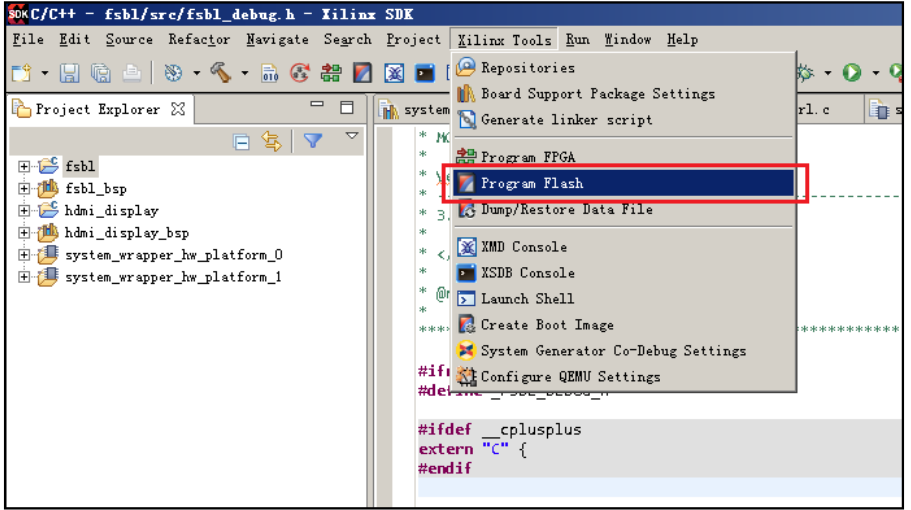The image size is (911, 510).
Task: Click the Program FPGA toolbar icon
Action: pos(331,73)
